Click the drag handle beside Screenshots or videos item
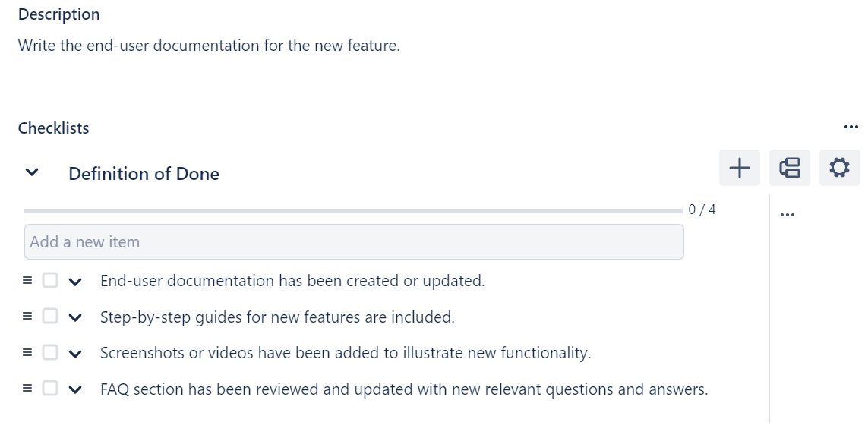This screenshot has width=868, height=438. [27, 352]
